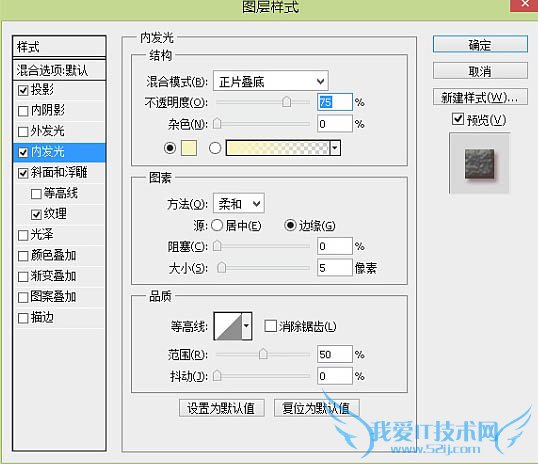The image size is (538, 464).
Task: Click the 抖动 jitter value field
Action: (x=335, y=376)
